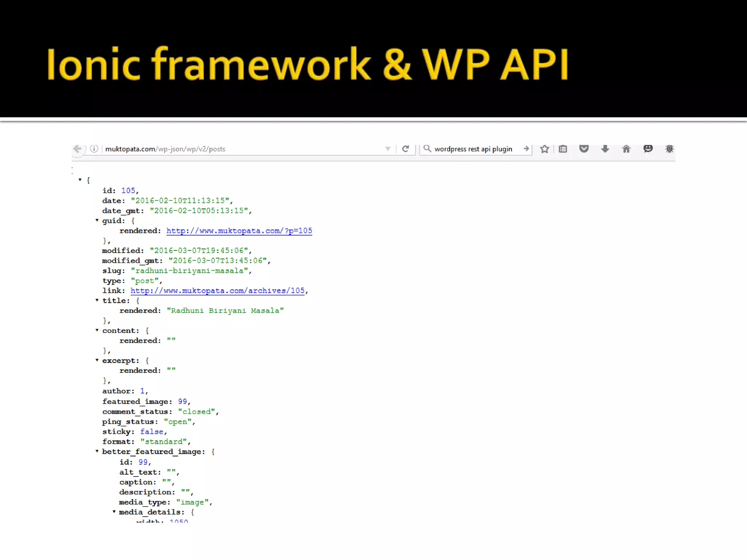
Task: Click the media_type value "image"
Action: point(192,502)
